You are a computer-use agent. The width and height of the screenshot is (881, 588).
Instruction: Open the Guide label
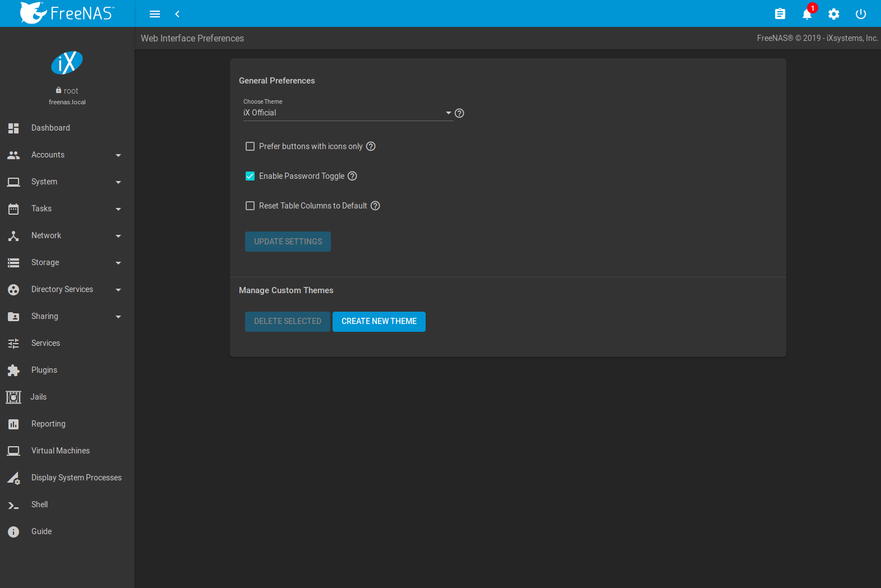(41, 531)
